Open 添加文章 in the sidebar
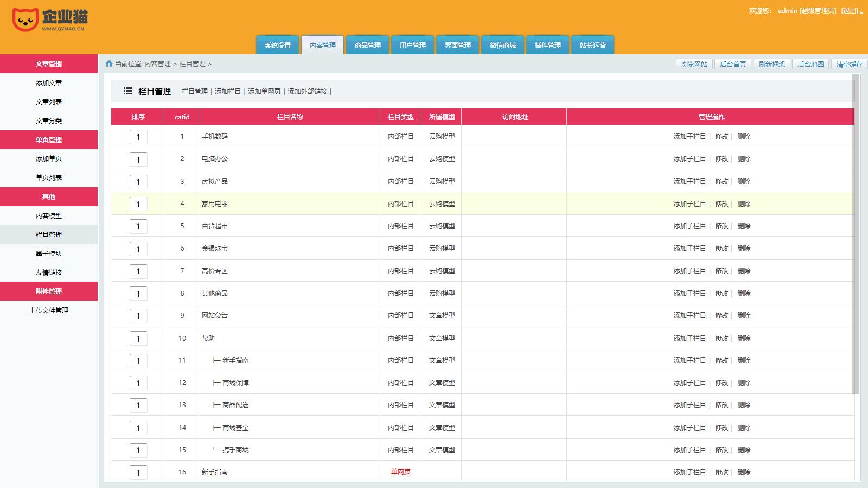868x488 pixels. (49, 83)
